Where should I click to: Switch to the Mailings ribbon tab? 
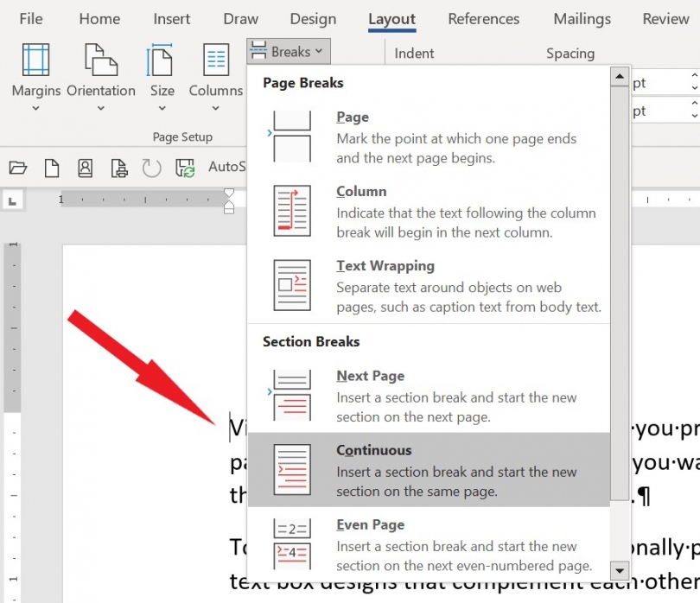point(581,19)
